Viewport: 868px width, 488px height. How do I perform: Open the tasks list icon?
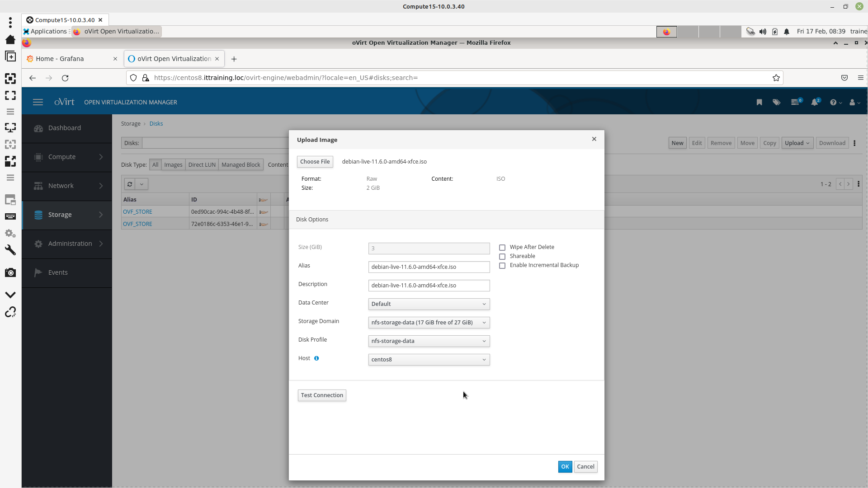coord(795,103)
